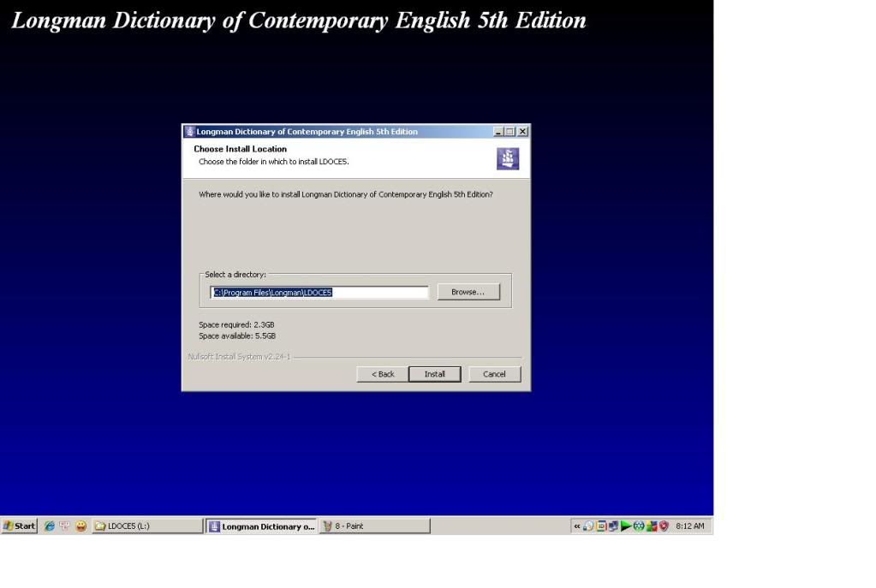Viewport: 876px width, 588px height.
Task: Click the yellow smiley quick launch icon
Action: pos(81,526)
